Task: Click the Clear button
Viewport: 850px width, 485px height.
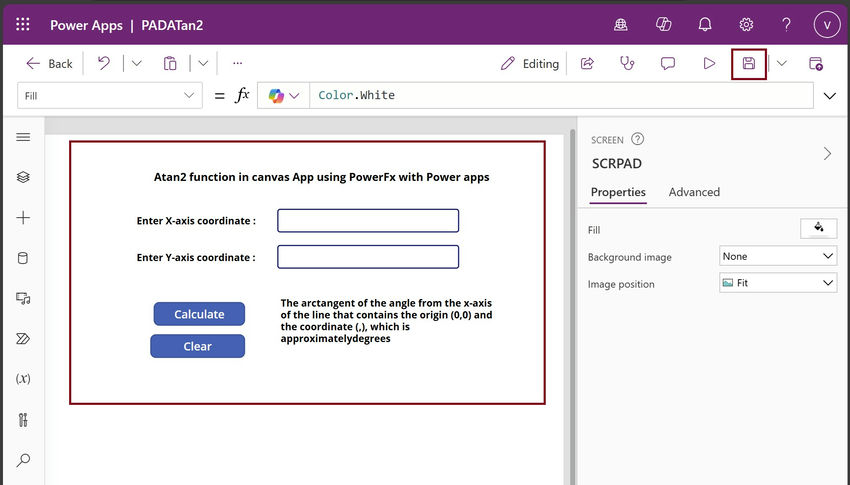Action: click(x=197, y=346)
